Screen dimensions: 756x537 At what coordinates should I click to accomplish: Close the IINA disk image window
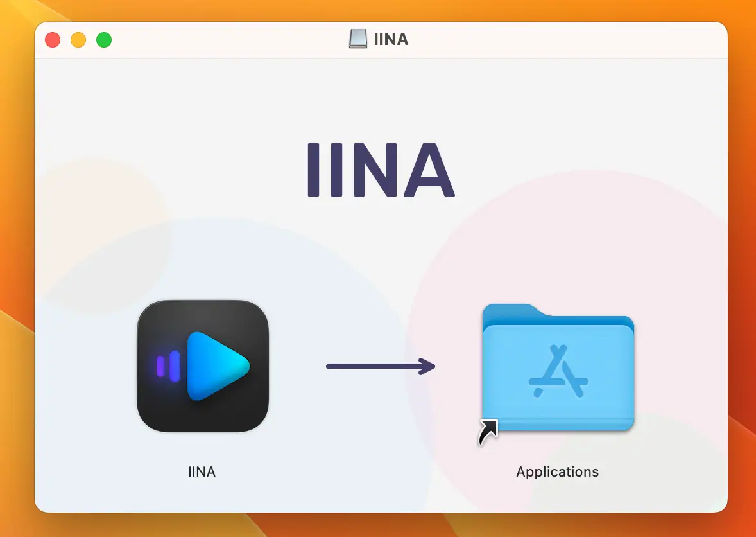53,40
